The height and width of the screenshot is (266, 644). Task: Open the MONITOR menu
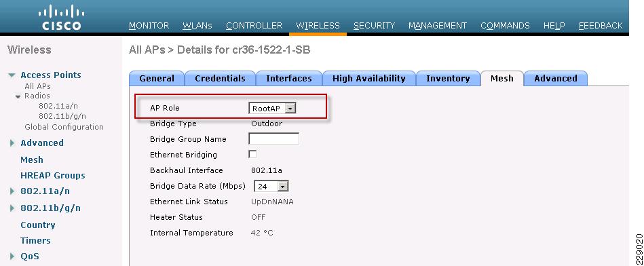tap(149, 26)
